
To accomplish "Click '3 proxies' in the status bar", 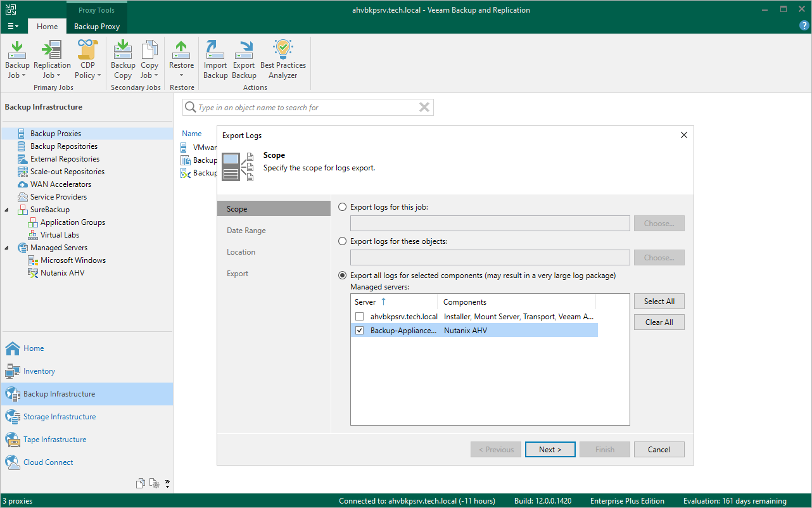I will pos(17,501).
